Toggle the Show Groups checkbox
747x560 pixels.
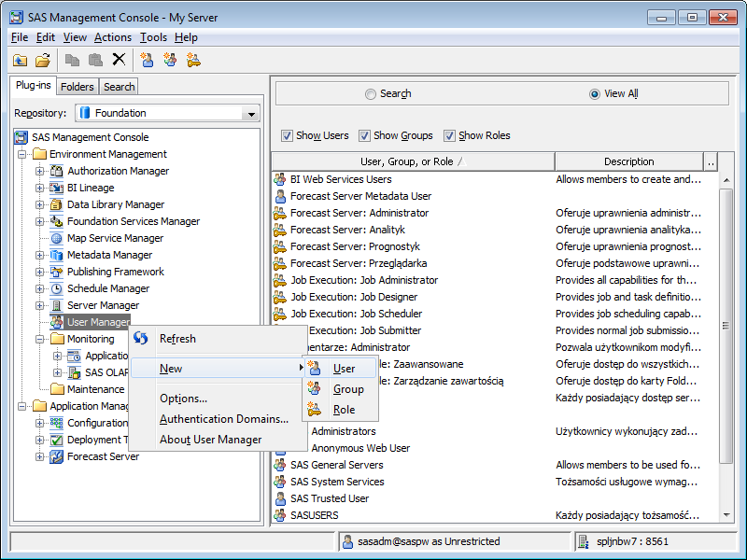(364, 135)
